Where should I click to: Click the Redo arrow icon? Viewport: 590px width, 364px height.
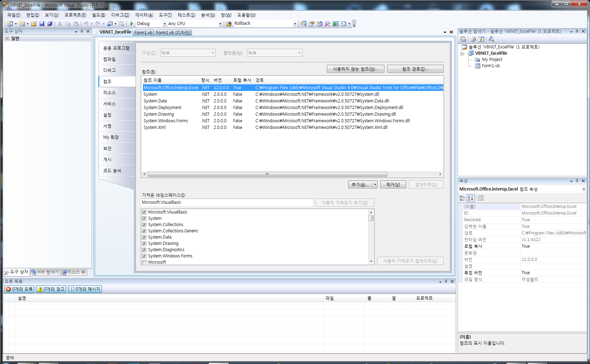(x=98, y=24)
